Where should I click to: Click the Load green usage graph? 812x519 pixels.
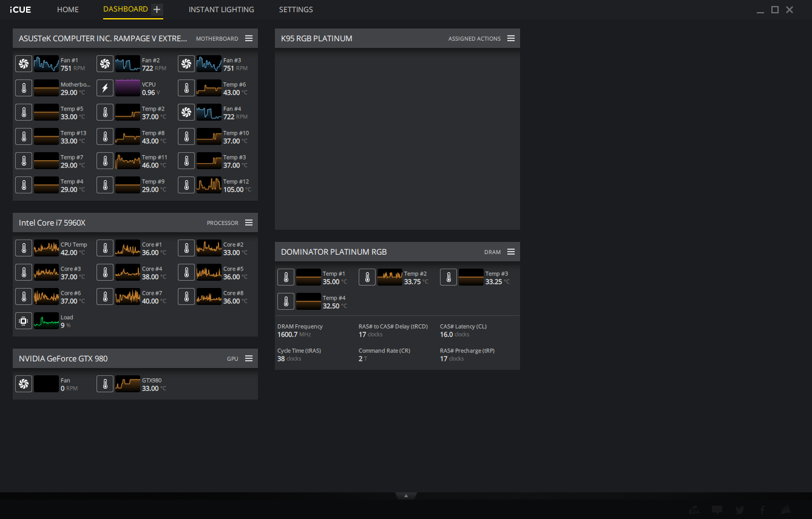pos(46,321)
